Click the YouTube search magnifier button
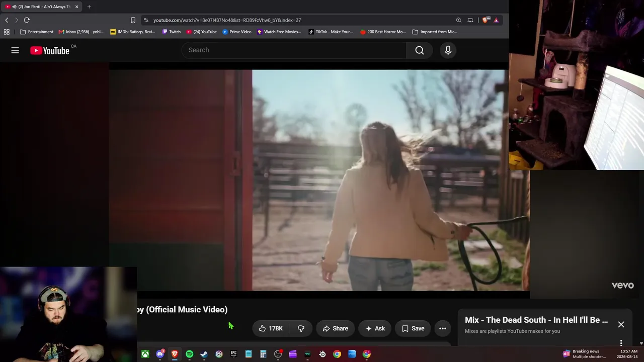This screenshot has width=644, height=362. pos(420,50)
